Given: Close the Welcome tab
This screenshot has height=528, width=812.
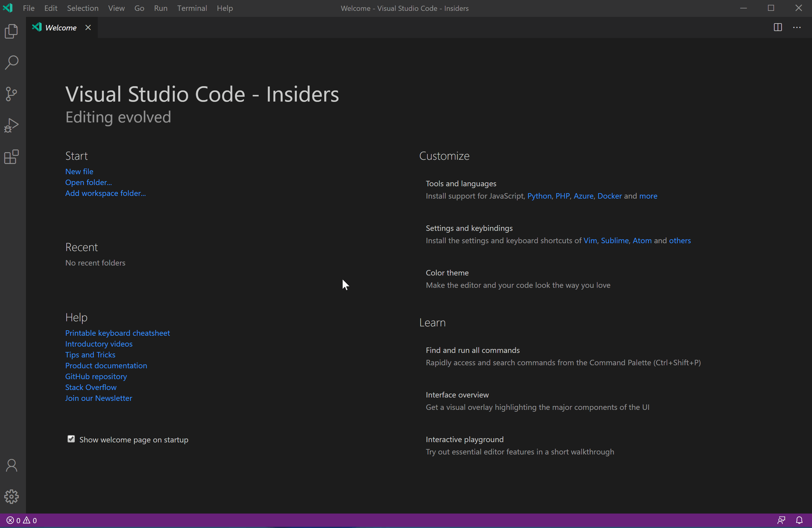Looking at the screenshot, I should point(88,28).
